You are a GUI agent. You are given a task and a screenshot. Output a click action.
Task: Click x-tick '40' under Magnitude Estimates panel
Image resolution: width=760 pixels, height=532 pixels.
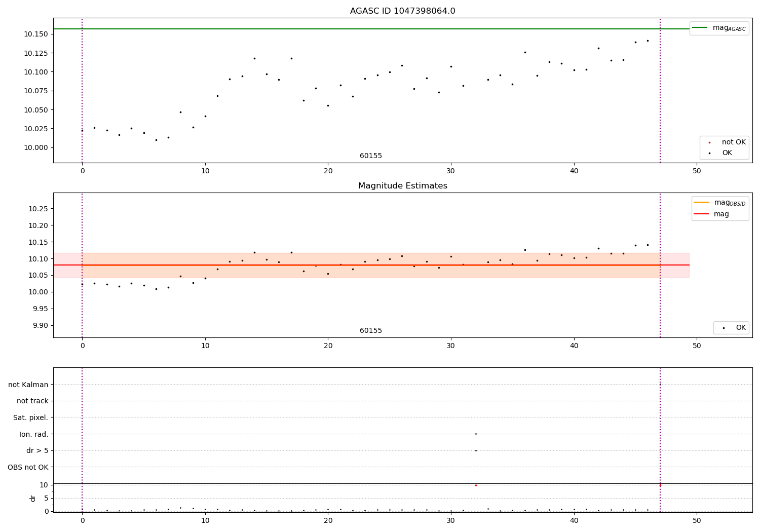tap(574, 346)
